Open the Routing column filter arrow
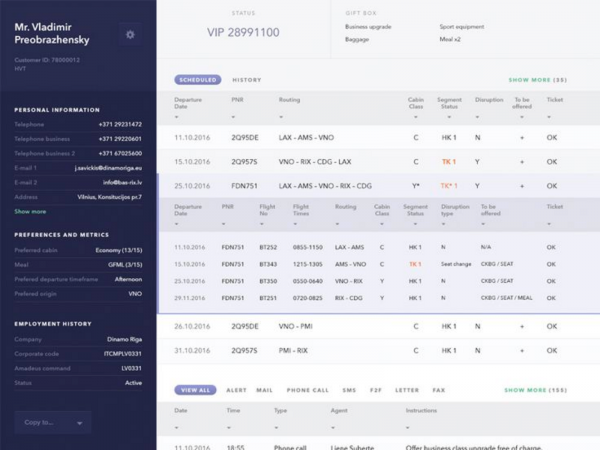The image size is (600, 450). click(282, 118)
